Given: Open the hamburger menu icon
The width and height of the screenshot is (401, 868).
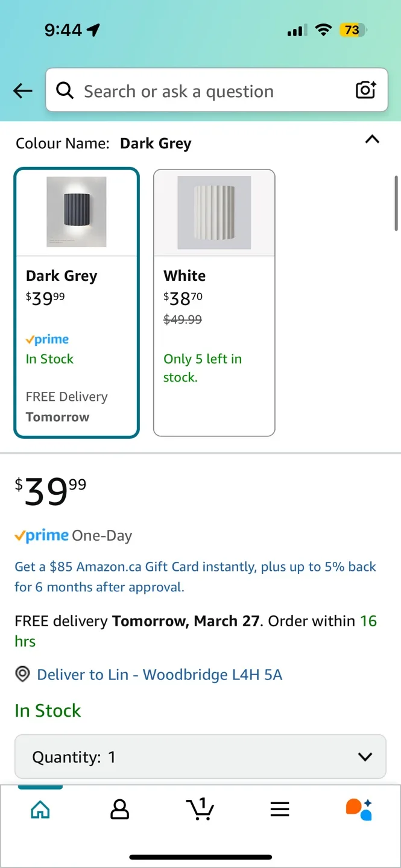Looking at the screenshot, I should click(x=280, y=809).
